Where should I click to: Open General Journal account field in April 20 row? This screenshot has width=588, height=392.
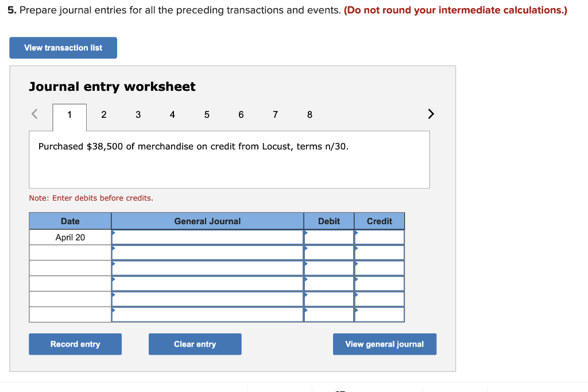pyautogui.click(x=207, y=237)
